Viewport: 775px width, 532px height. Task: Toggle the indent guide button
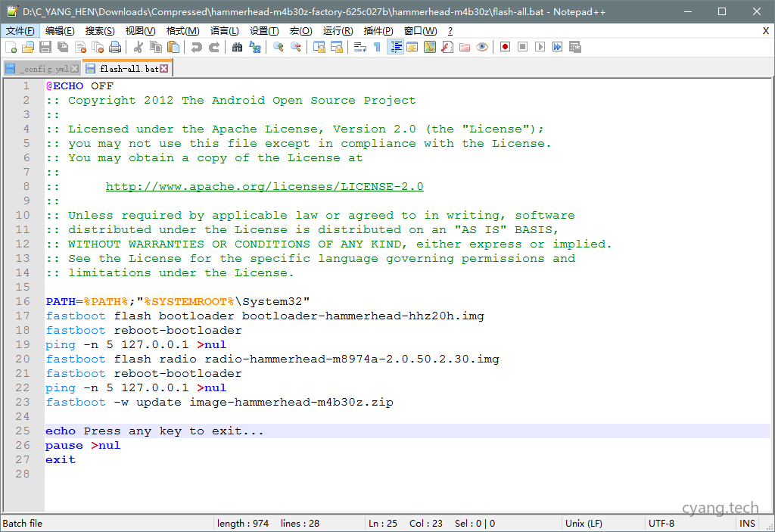pyautogui.click(x=395, y=47)
